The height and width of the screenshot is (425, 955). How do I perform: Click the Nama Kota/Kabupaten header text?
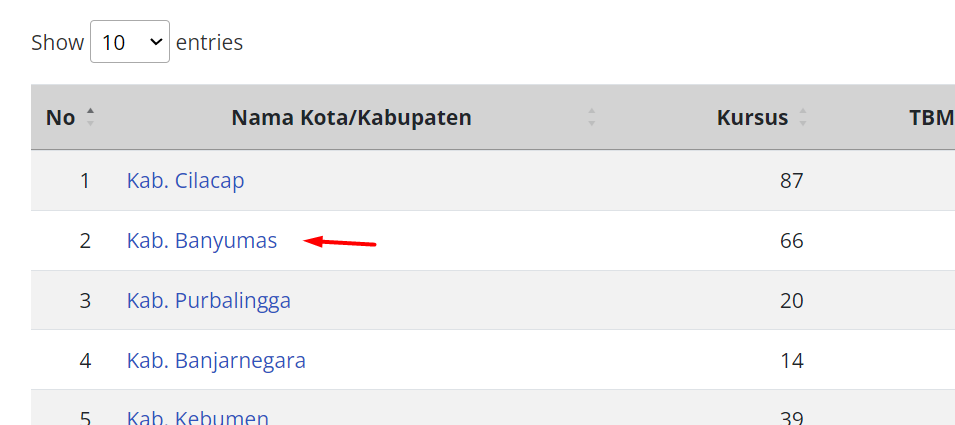tap(351, 118)
